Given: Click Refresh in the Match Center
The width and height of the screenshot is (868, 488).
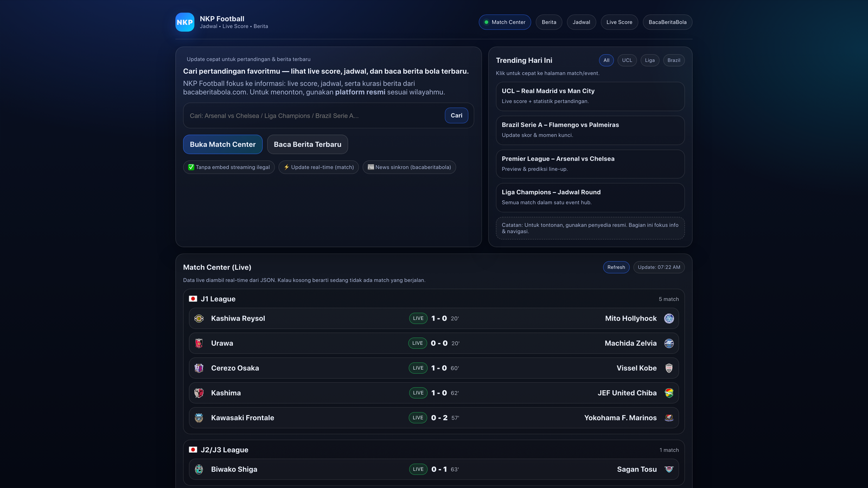Looking at the screenshot, I should point(616,267).
